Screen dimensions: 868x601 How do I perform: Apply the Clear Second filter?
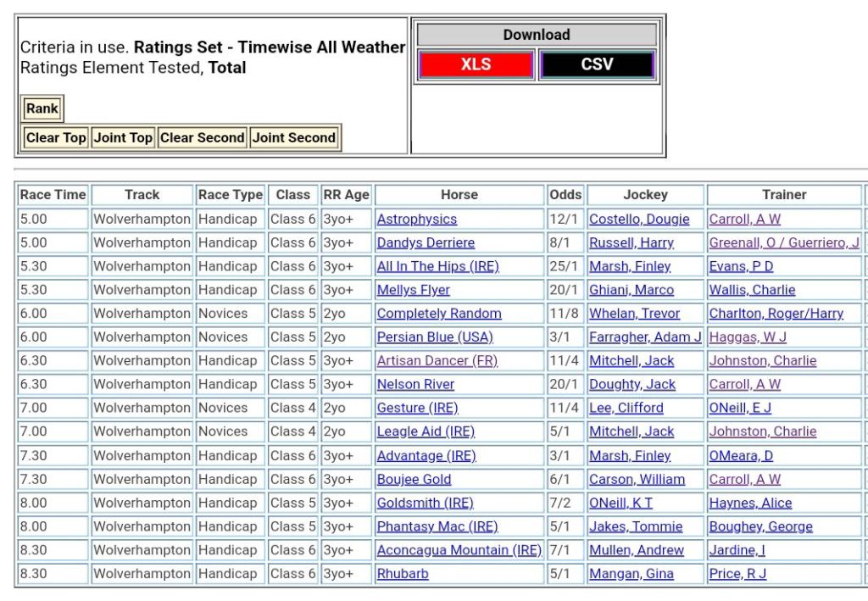click(202, 137)
